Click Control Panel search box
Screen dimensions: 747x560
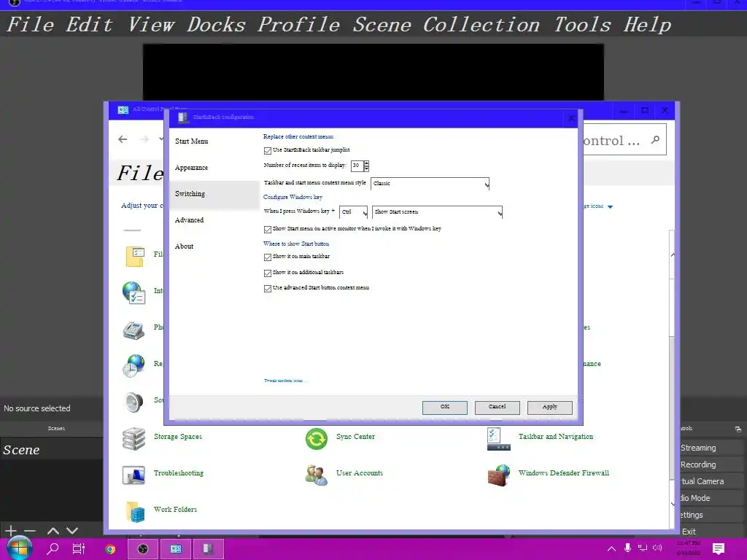tap(624, 140)
